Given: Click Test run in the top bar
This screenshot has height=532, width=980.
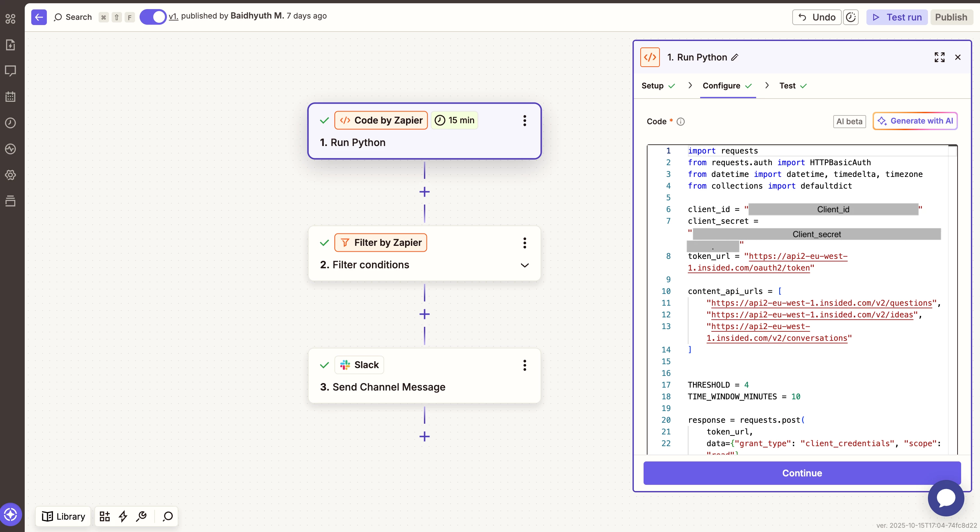Looking at the screenshot, I should point(897,17).
